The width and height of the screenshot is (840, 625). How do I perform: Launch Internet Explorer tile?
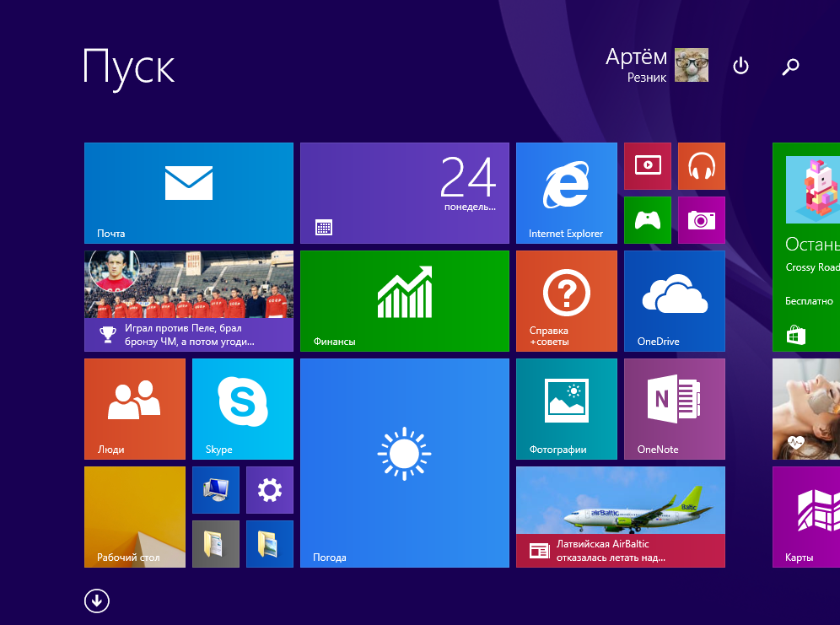[566, 193]
